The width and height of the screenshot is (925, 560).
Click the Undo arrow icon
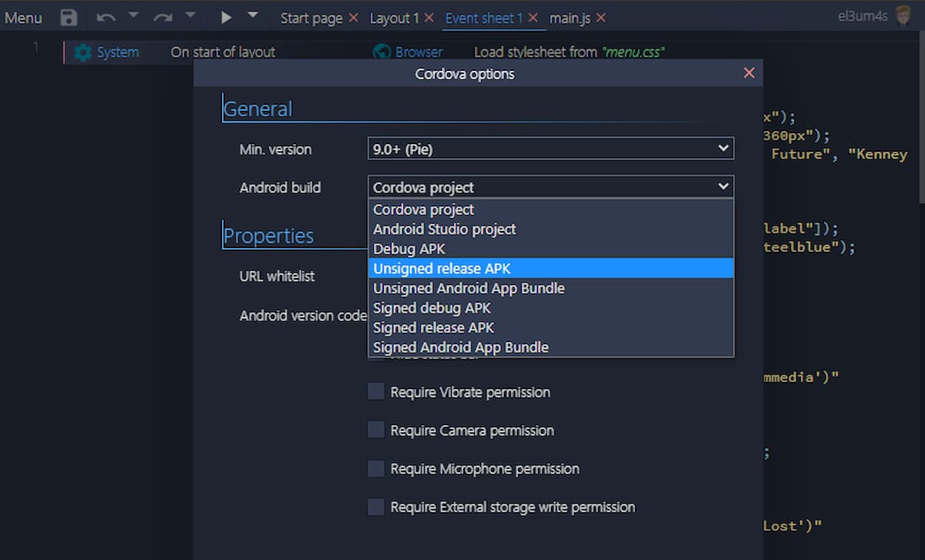coord(106,17)
